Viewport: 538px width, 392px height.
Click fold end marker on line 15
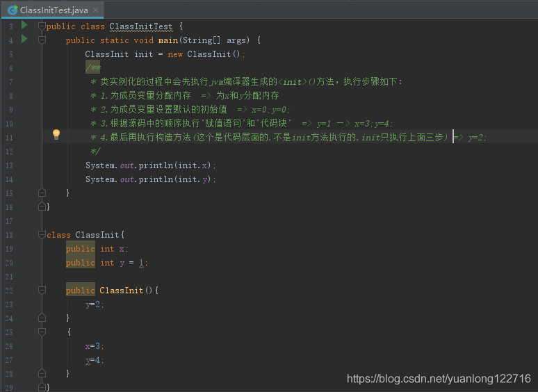42,193
